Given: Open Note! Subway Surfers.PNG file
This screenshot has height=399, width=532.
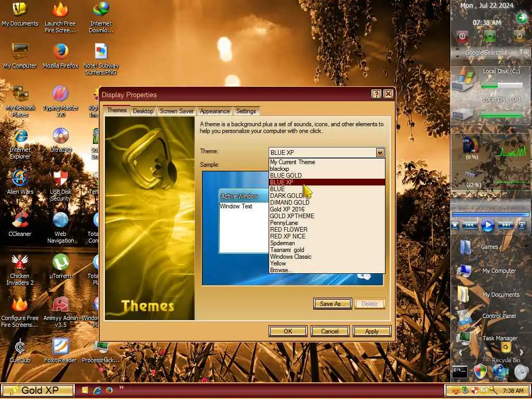Looking at the screenshot, I should point(101,59).
